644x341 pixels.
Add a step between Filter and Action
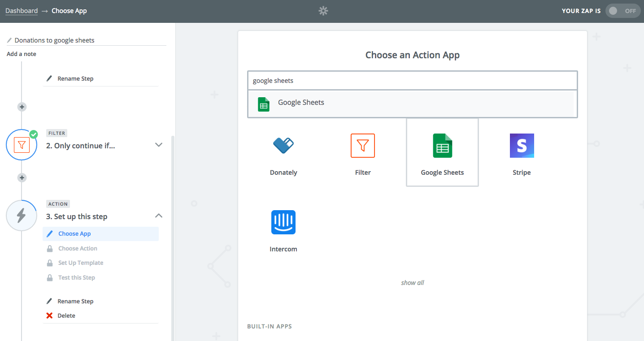point(22,177)
